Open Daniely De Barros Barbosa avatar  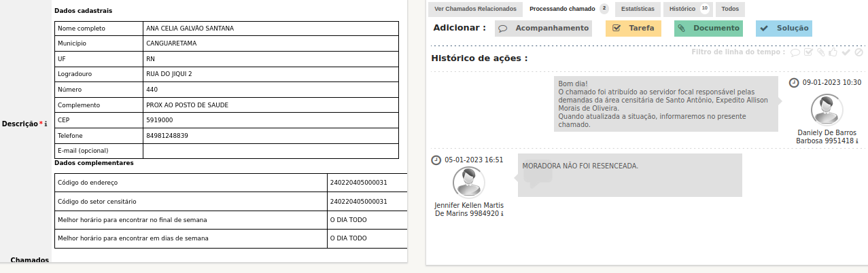pyautogui.click(x=827, y=110)
